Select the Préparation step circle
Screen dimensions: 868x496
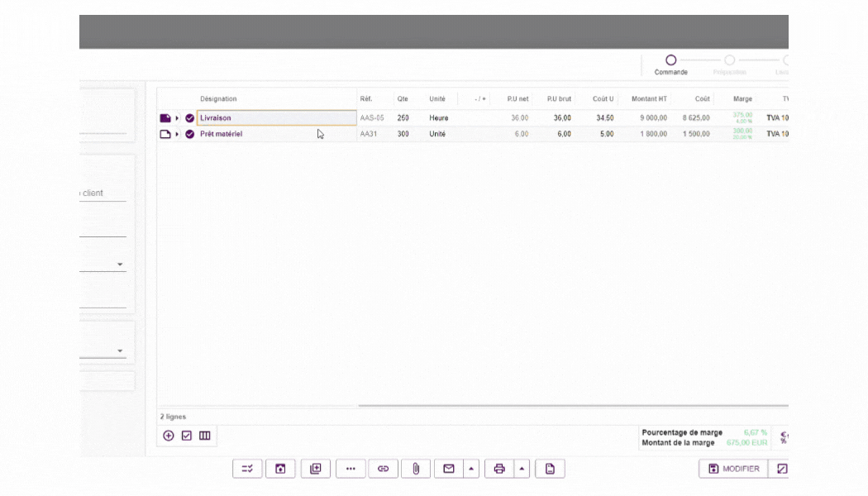730,60
